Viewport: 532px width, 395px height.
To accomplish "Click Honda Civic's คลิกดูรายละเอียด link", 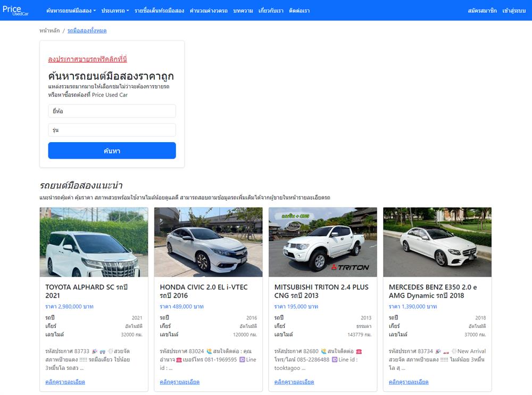I will pyautogui.click(x=180, y=382).
